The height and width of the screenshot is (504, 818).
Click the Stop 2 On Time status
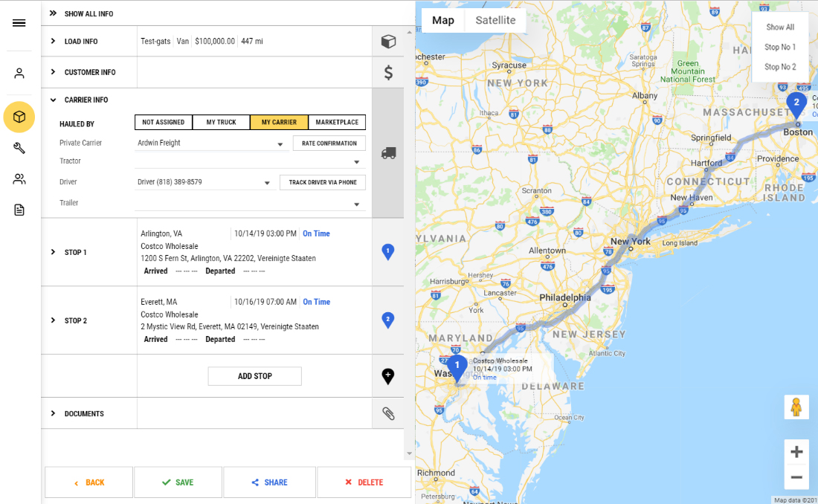click(316, 302)
